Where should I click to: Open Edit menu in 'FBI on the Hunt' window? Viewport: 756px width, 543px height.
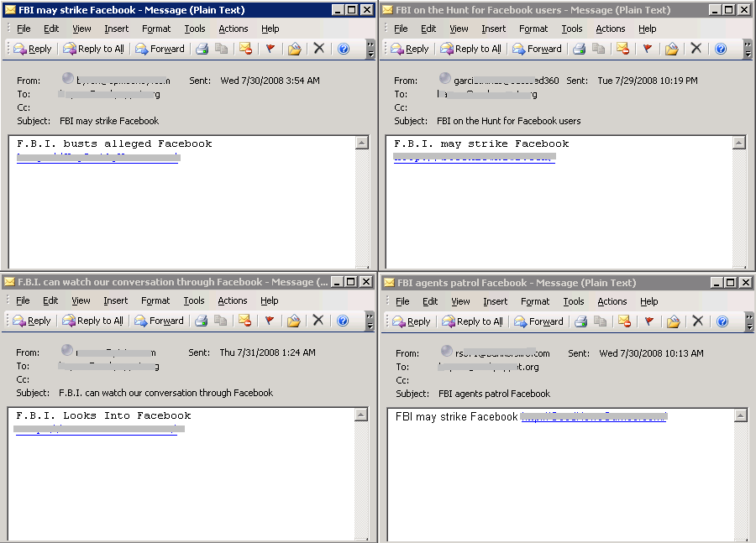coord(428,29)
